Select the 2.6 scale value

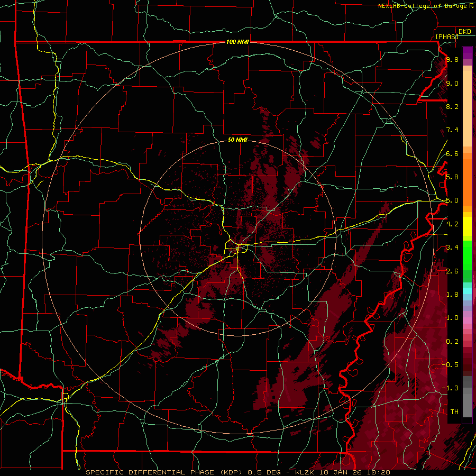[x=452, y=271]
